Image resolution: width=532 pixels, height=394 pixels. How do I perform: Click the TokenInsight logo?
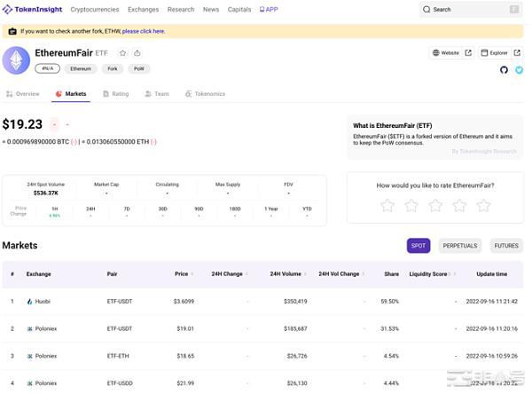32,10
